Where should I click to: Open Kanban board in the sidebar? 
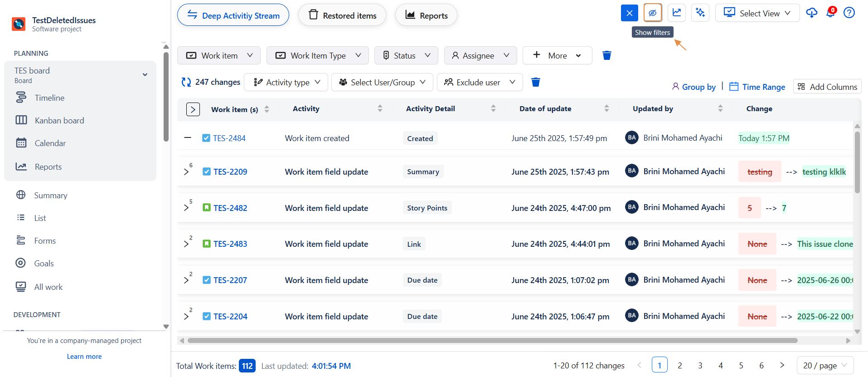pos(59,121)
